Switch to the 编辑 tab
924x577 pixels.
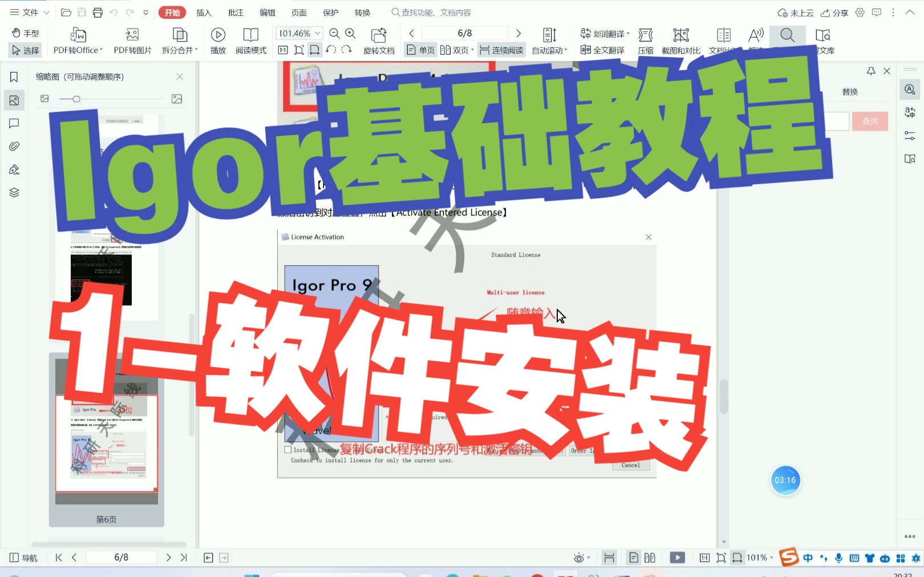click(267, 13)
